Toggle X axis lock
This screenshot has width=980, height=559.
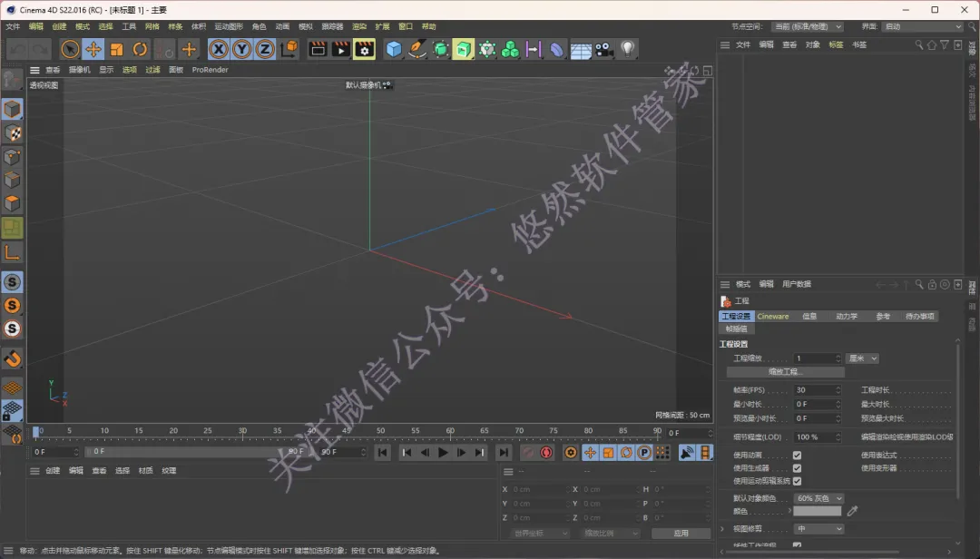[218, 49]
